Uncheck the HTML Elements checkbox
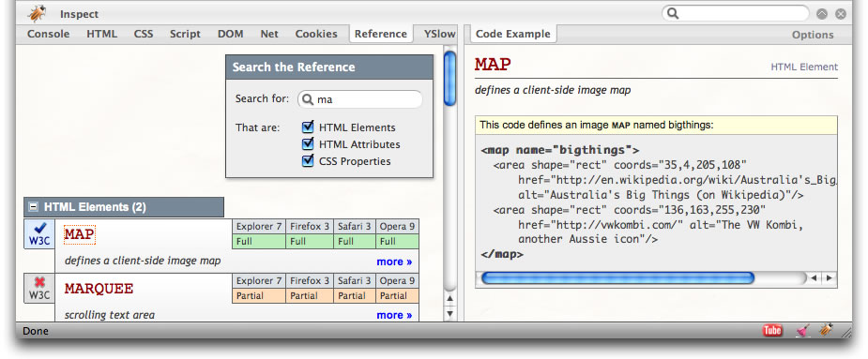Screen dimensions: 868x359 click(x=308, y=127)
